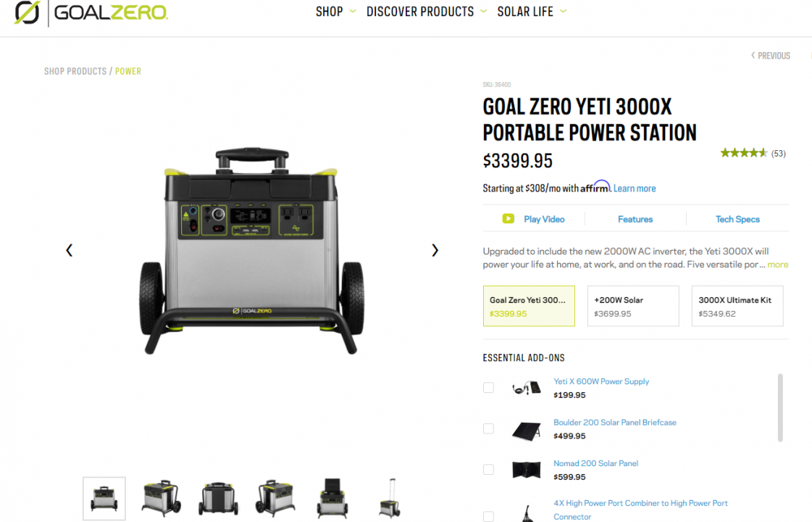Follow the affirm Learn more link
This screenshot has height=522, width=812.
pos(635,188)
